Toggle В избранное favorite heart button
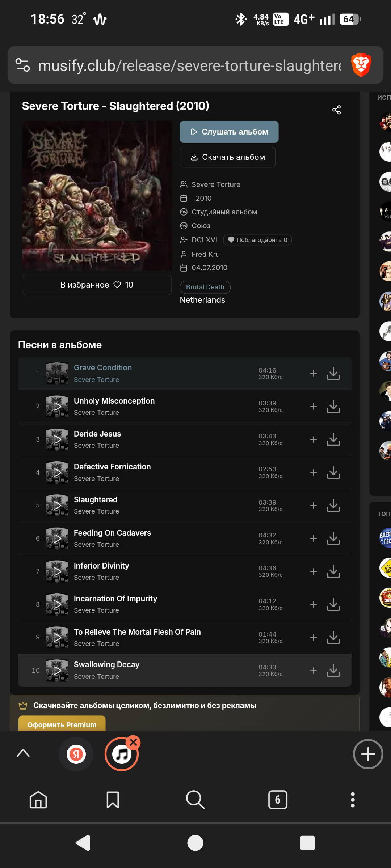 click(97, 285)
